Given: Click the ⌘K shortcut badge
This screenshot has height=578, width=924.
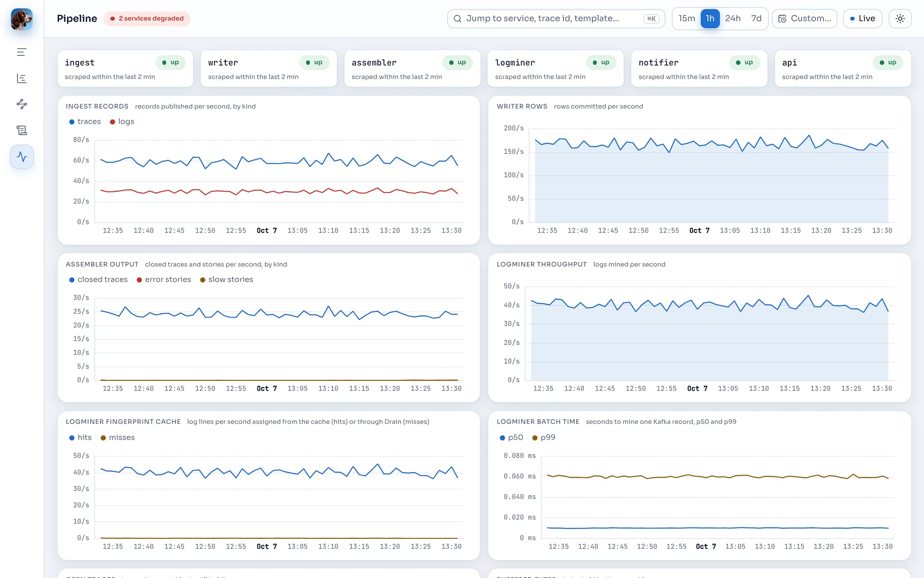Looking at the screenshot, I should tap(651, 19).
